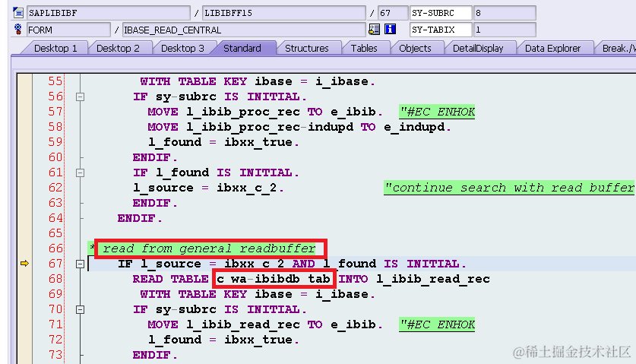This screenshot has height=364, width=636.
Task: Switch to the Desktop 1 tab
Action: pyautogui.click(x=55, y=49)
